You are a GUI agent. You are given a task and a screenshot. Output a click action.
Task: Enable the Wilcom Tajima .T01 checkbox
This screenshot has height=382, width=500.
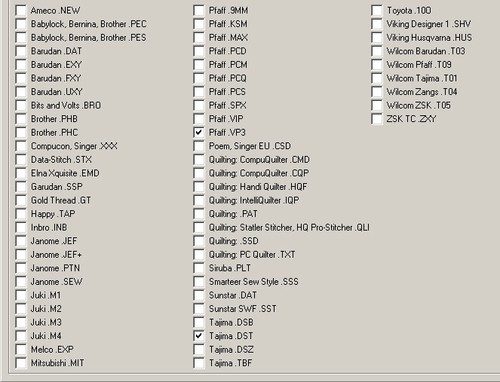[x=377, y=78]
